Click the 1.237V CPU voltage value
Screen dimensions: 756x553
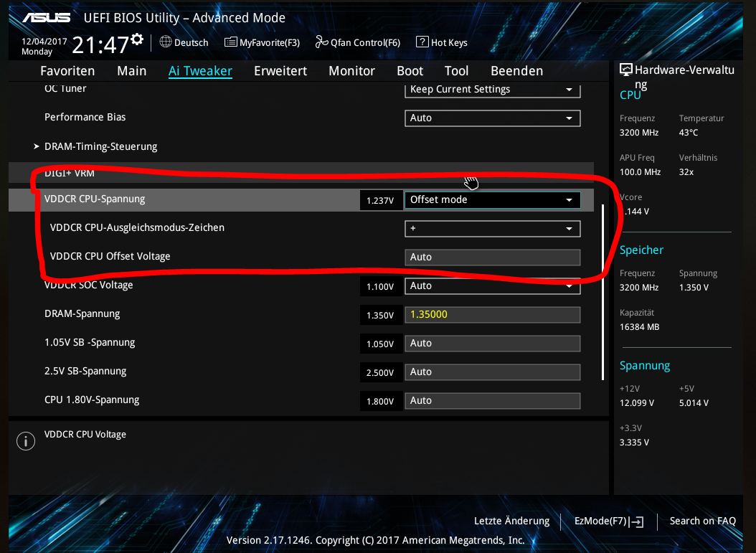click(x=380, y=200)
